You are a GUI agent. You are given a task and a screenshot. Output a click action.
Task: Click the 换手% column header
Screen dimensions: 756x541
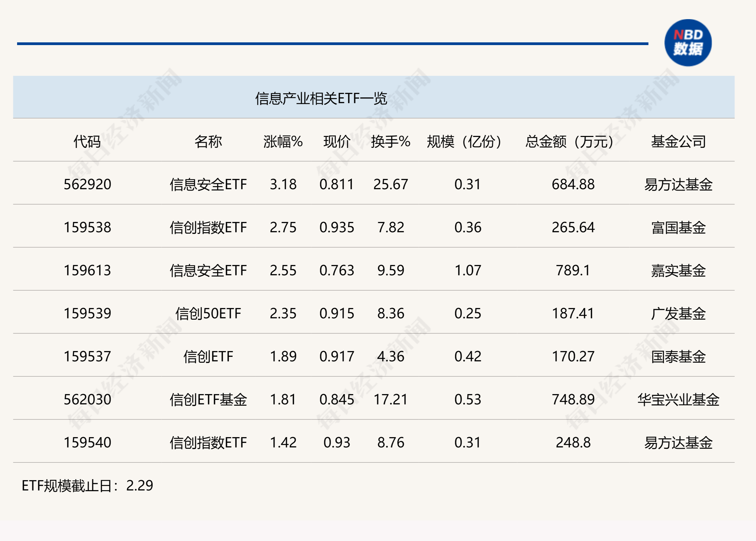pyautogui.click(x=391, y=141)
